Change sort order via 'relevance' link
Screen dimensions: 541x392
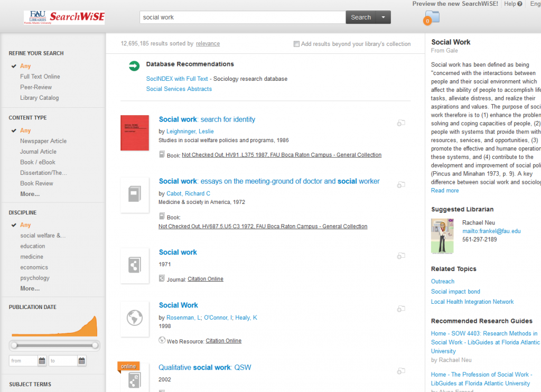[x=208, y=44]
